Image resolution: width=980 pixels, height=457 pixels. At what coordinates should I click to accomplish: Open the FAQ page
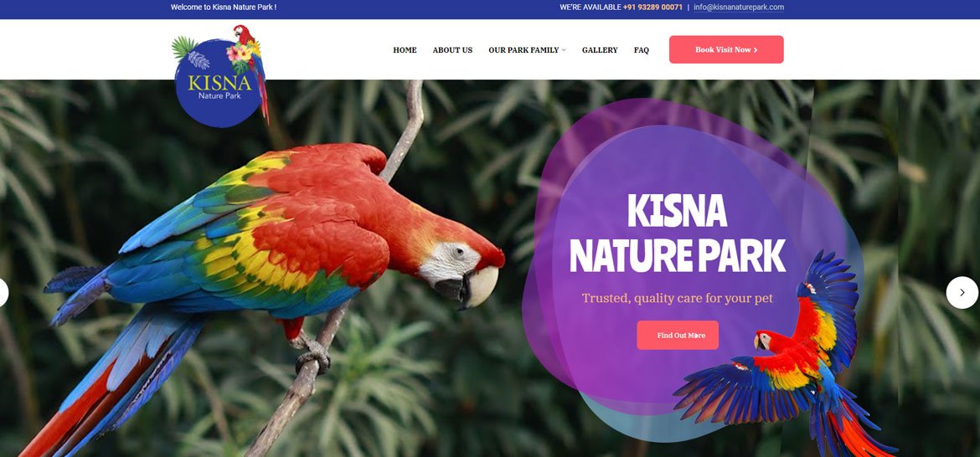pyautogui.click(x=642, y=50)
